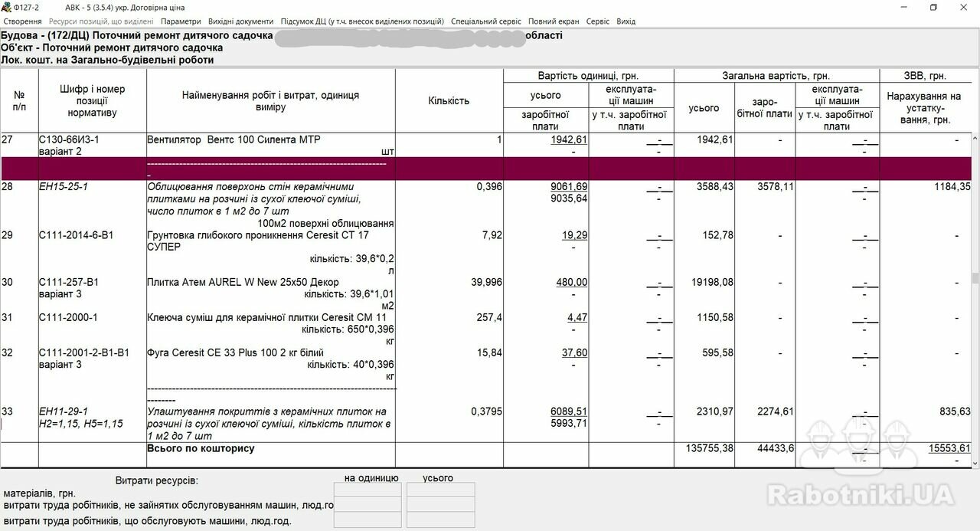Click code С111-2014-6-В1

76,235
